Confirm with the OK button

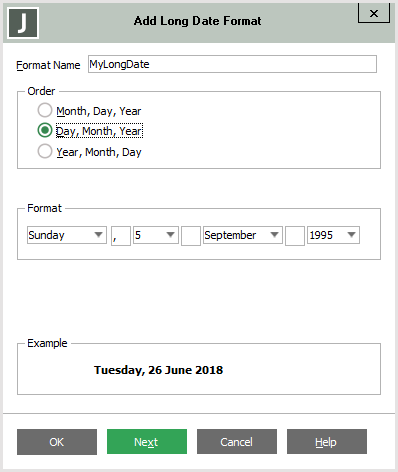click(x=57, y=442)
